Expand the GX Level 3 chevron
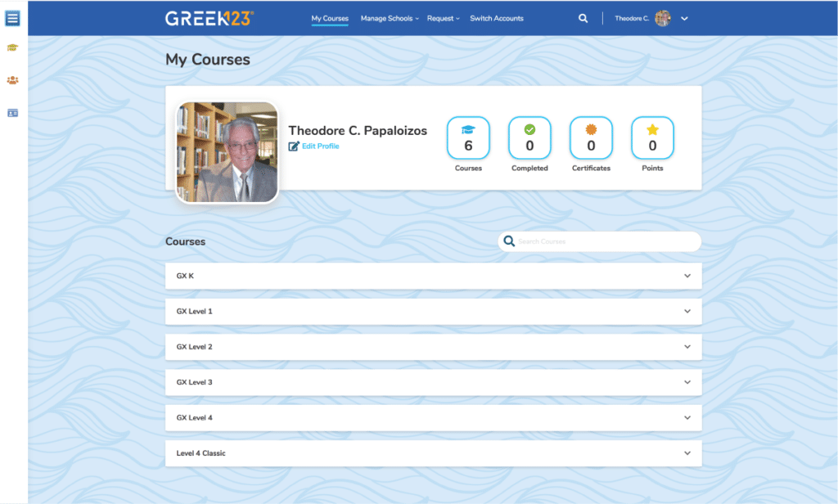838x504 pixels. point(687,382)
